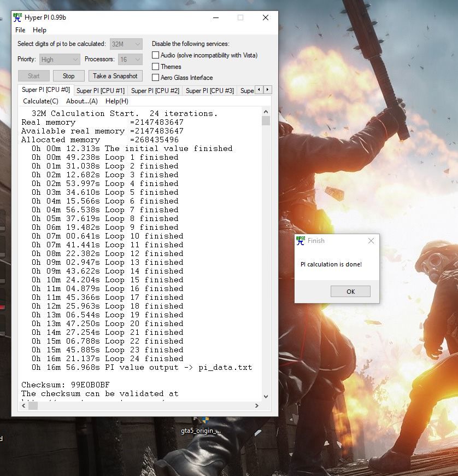Click the "Loop 18 finished" log line
Image resolution: width=458 pixels, height=476 pixels.
click(107, 306)
